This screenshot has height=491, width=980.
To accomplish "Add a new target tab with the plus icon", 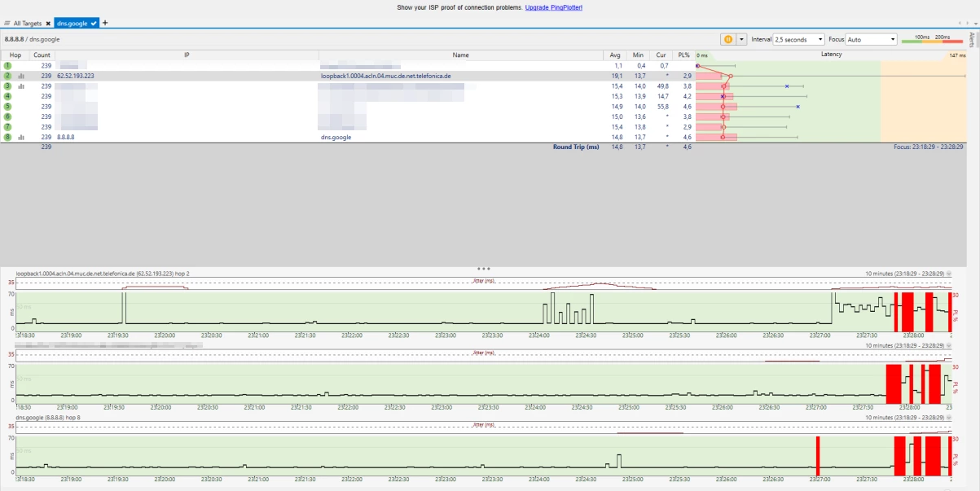I will (x=105, y=23).
